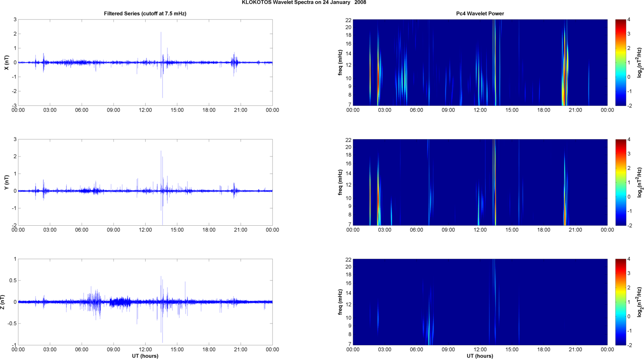Screen dimensions: 644x359
Task: Click the bottom wavelet spectrogram colorbar
Action: [x=620, y=302]
